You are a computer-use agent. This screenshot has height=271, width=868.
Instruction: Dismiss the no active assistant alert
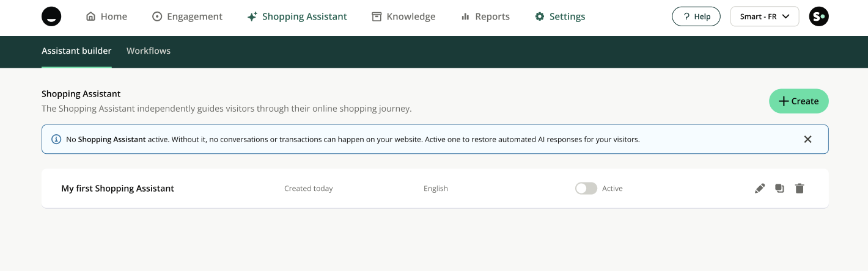click(807, 139)
